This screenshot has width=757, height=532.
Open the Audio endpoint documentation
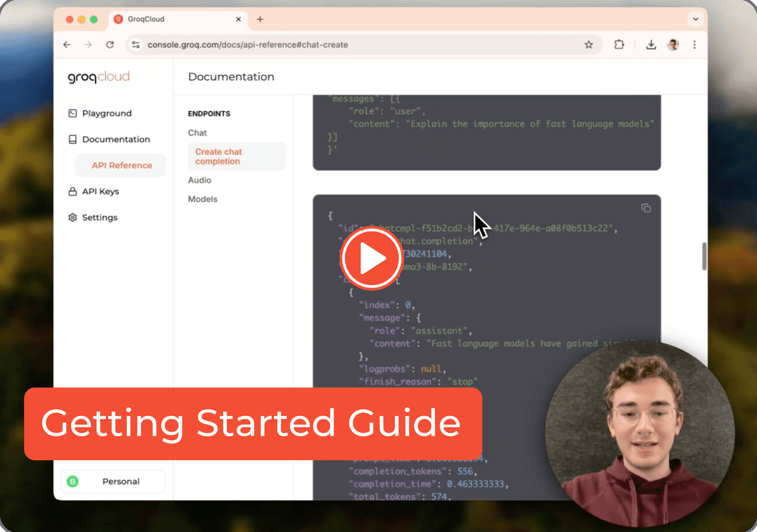coord(199,180)
